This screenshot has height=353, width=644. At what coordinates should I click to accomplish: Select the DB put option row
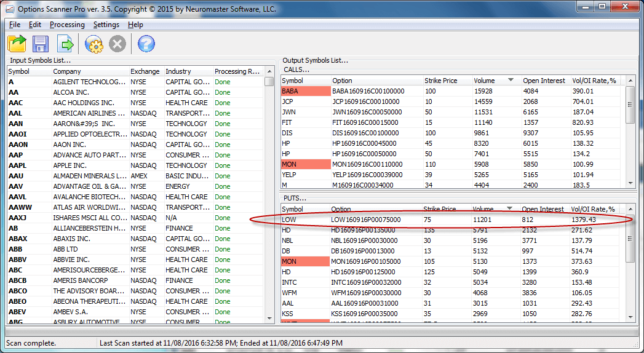click(x=450, y=251)
